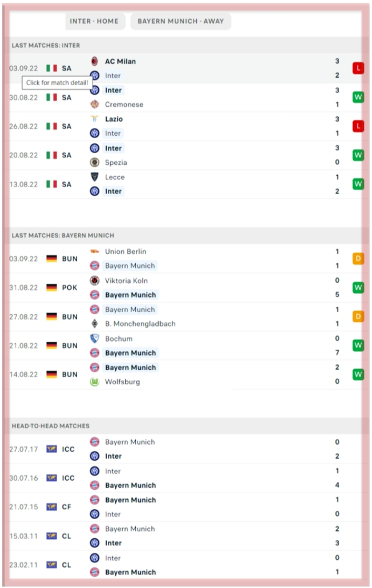
Task: Open the Wolfsburg team name link
Action: [122, 382]
